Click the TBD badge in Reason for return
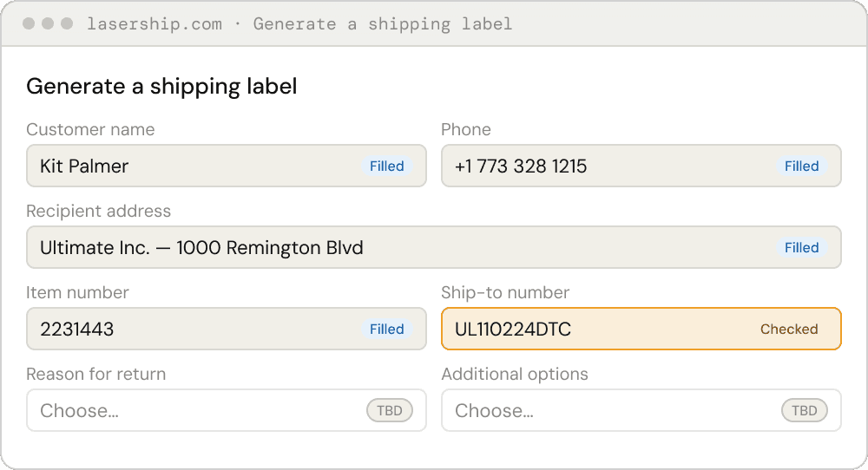This screenshot has height=470, width=868. coord(390,410)
